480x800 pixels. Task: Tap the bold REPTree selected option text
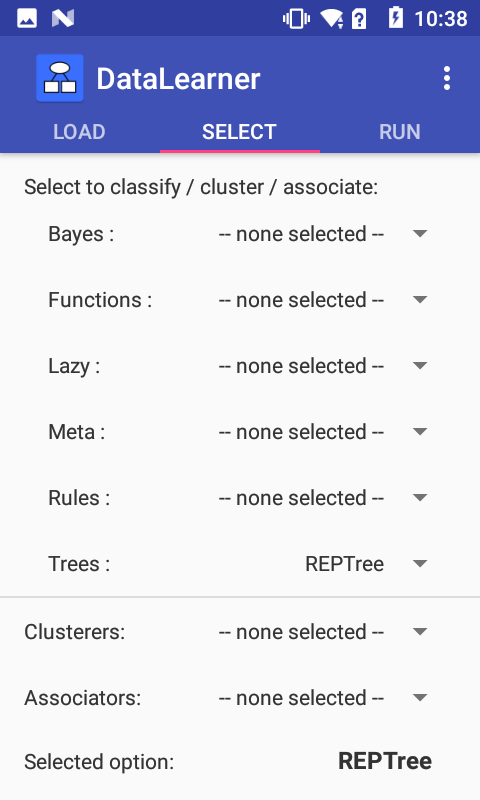[385, 761]
